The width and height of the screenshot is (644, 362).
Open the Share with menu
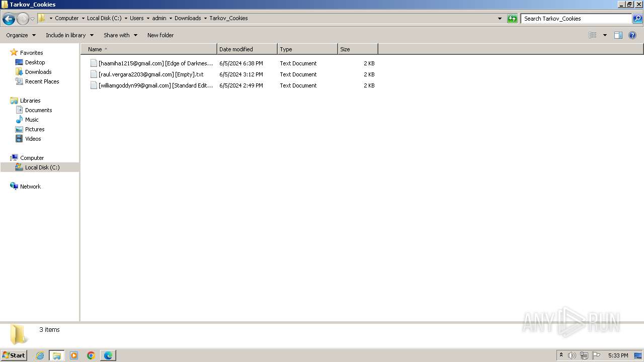[x=120, y=35]
